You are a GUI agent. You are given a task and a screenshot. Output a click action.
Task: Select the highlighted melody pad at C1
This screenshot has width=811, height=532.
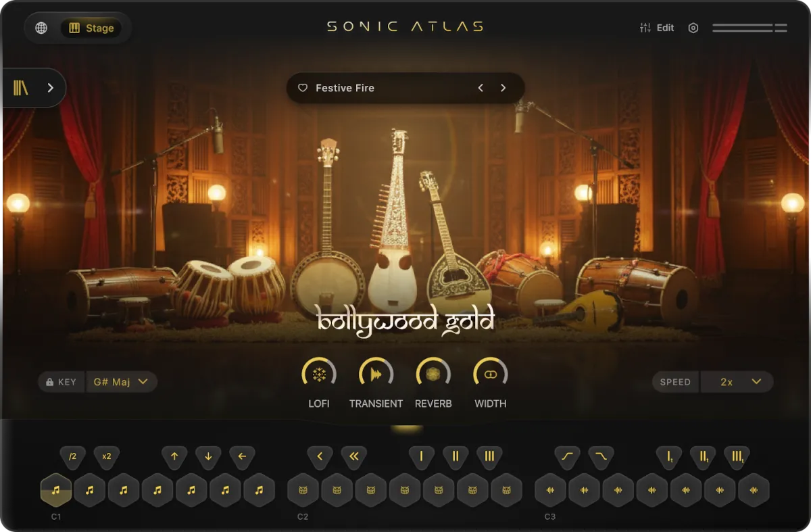55,491
